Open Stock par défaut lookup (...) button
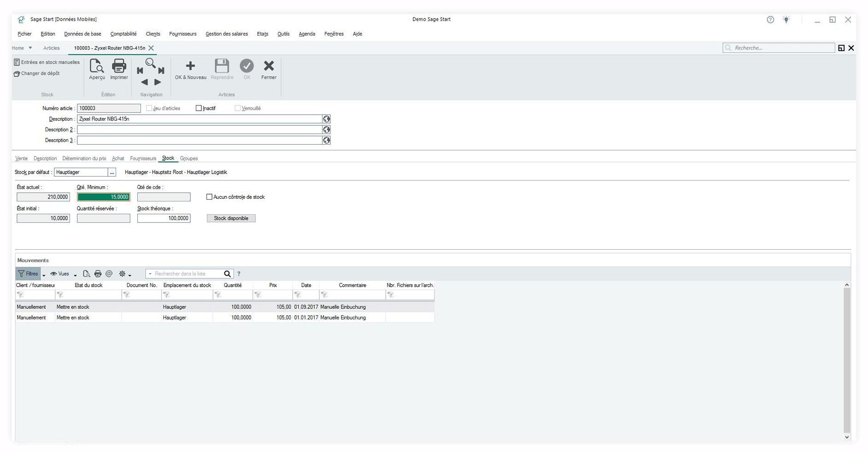This screenshot has height=454, width=868. click(x=112, y=172)
